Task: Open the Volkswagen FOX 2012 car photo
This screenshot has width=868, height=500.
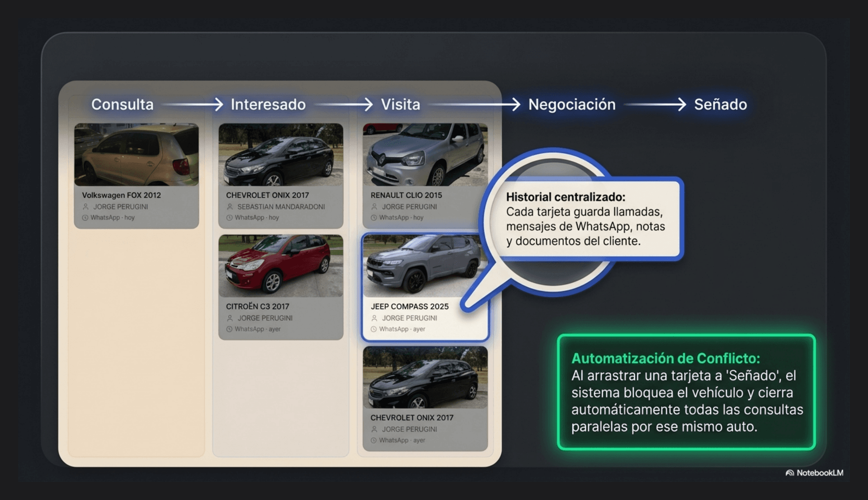Action: (137, 154)
